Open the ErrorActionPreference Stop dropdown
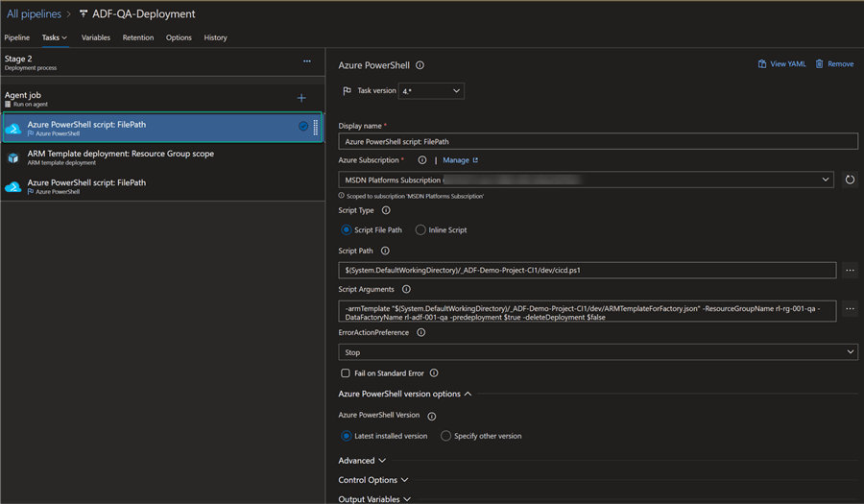864x504 pixels. tap(597, 352)
